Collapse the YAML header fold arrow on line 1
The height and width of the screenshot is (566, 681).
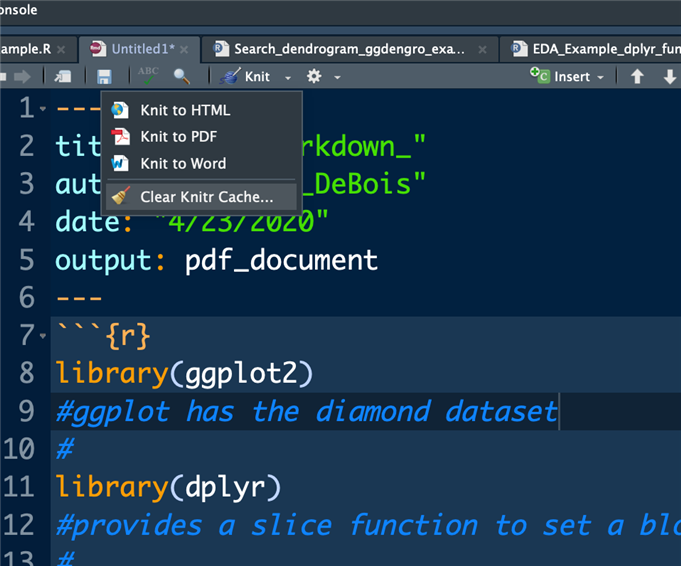pyautogui.click(x=41, y=108)
